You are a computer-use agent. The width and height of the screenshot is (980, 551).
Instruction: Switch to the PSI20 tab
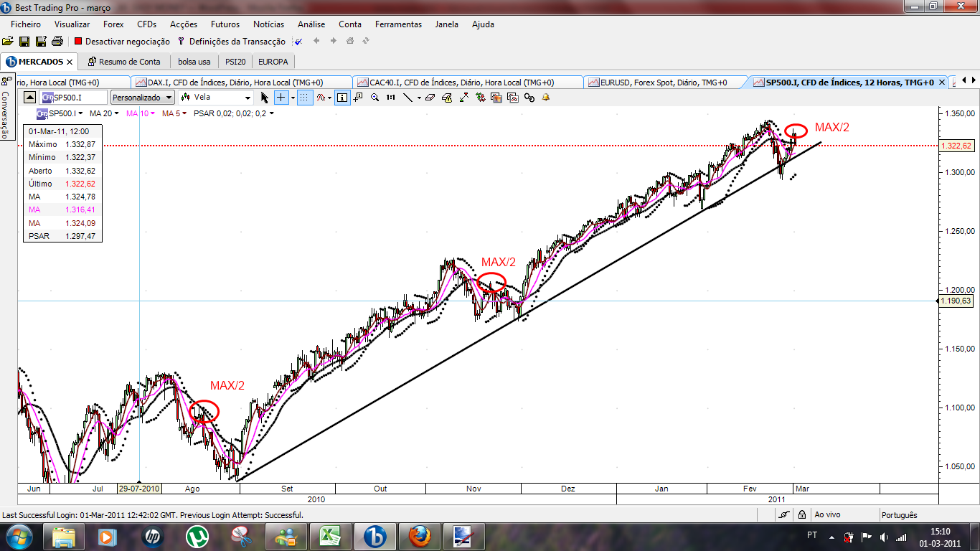pyautogui.click(x=235, y=62)
